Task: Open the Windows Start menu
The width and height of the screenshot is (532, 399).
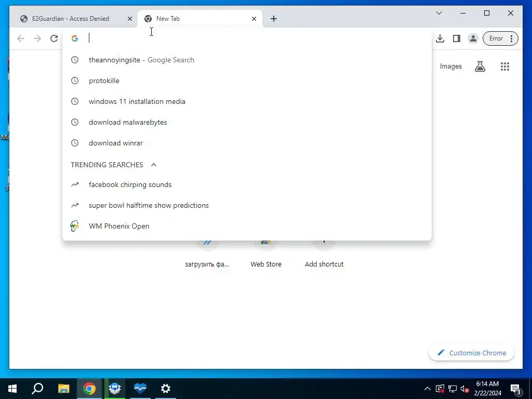Action: [x=12, y=389]
